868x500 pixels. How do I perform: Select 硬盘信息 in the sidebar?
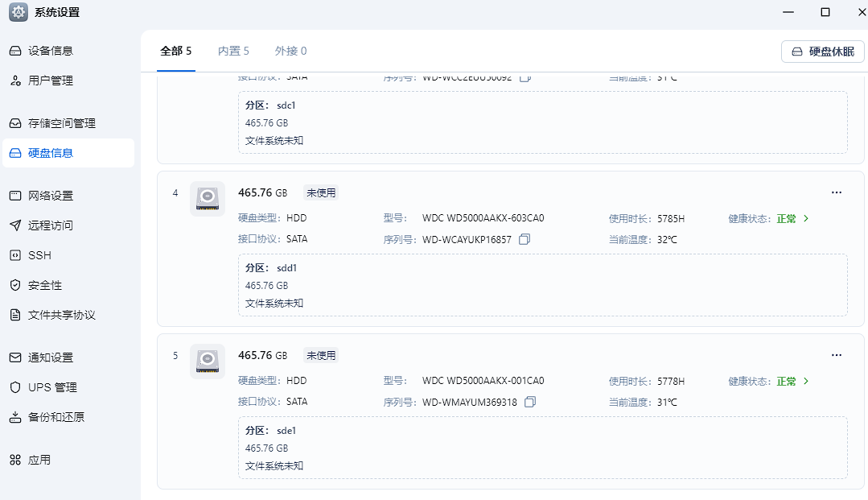coord(68,153)
